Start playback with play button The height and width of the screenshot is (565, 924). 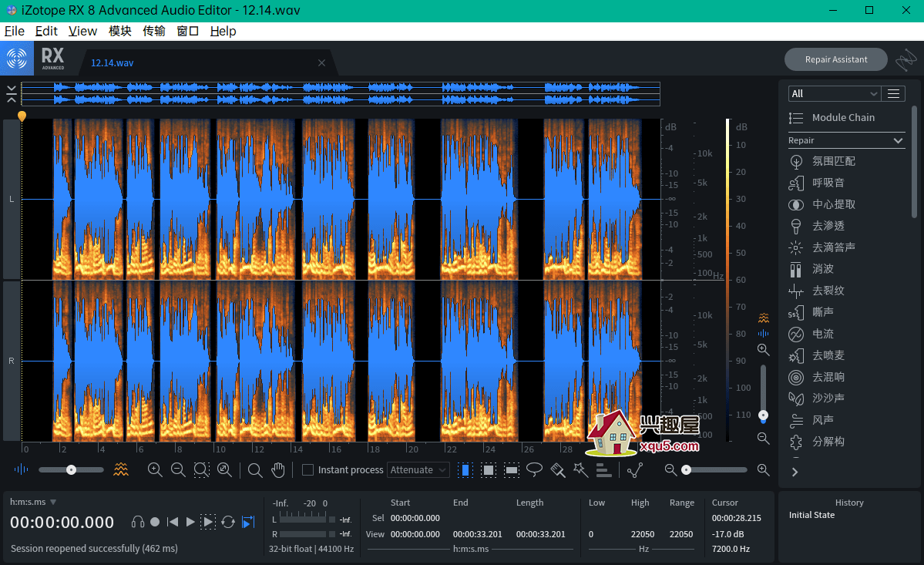[x=190, y=522]
